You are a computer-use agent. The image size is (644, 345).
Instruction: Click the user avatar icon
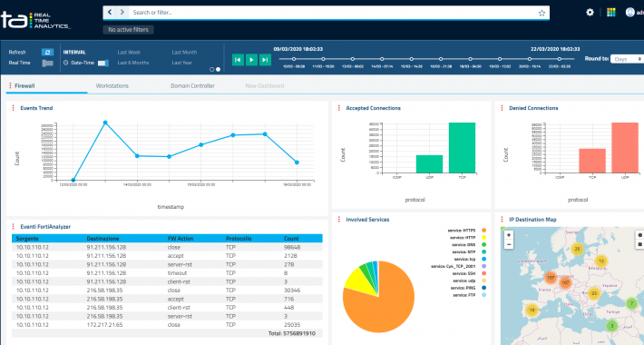click(630, 13)
